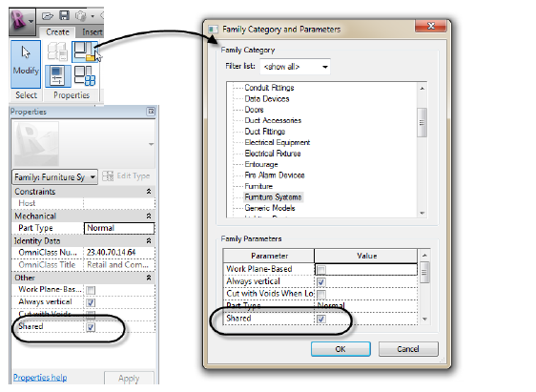The image size is (536, 392).
Task: Toggle Always vertical checkbox in dialog
Action: [321, 282]
